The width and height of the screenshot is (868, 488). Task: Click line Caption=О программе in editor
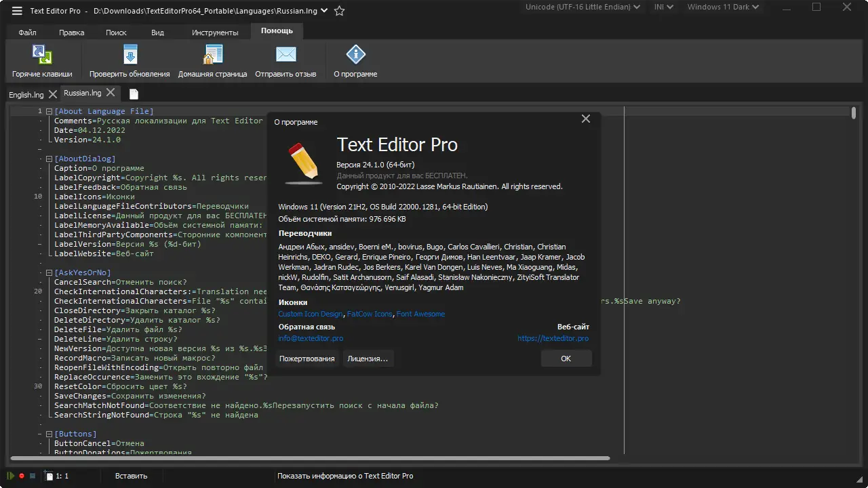tap(99, 168)
